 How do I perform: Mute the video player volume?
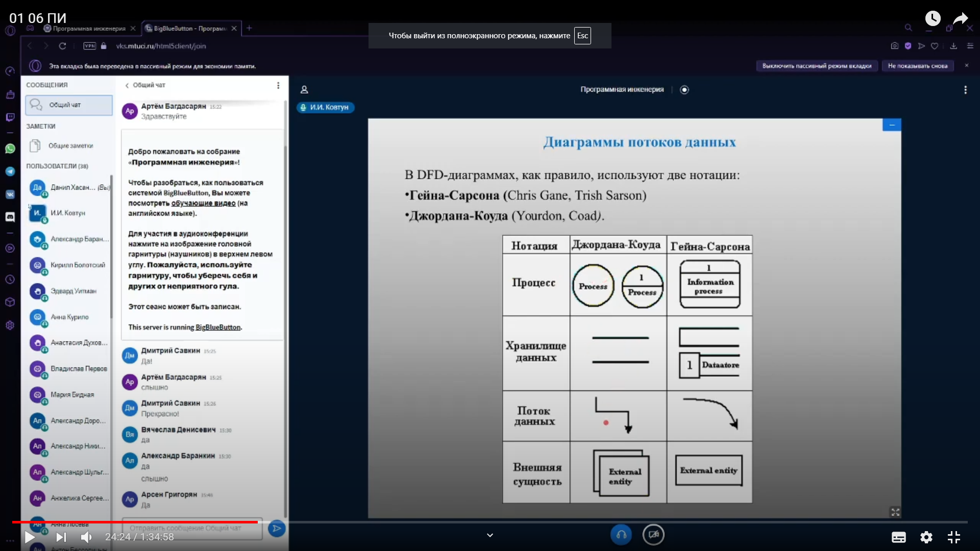(86, 537)
